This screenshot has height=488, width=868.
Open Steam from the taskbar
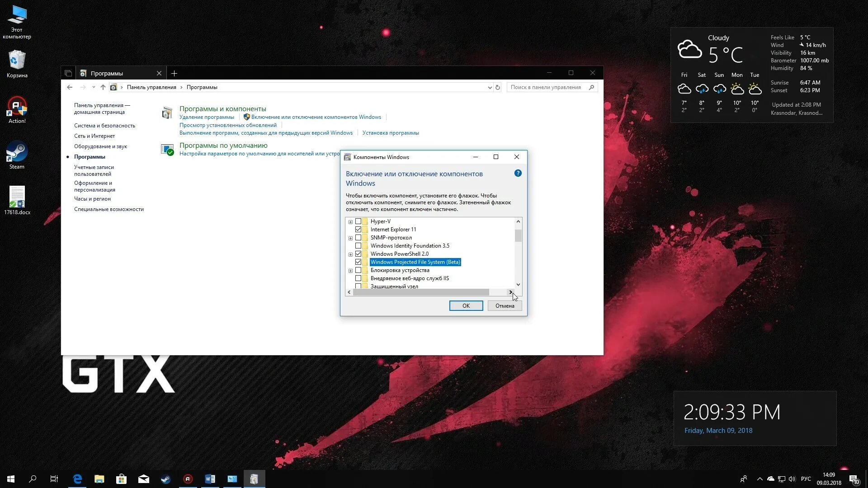pyautogui.click(x=165, y=479)
